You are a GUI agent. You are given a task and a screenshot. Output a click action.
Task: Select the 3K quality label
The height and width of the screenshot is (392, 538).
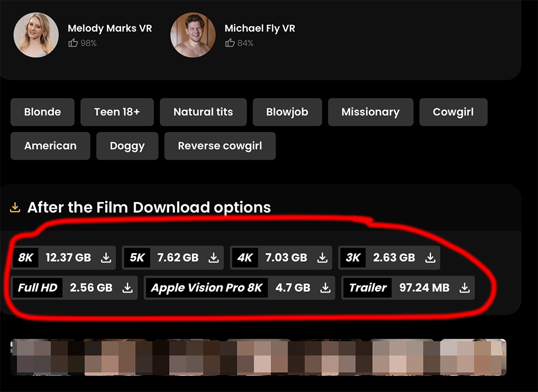click(353, 258)
